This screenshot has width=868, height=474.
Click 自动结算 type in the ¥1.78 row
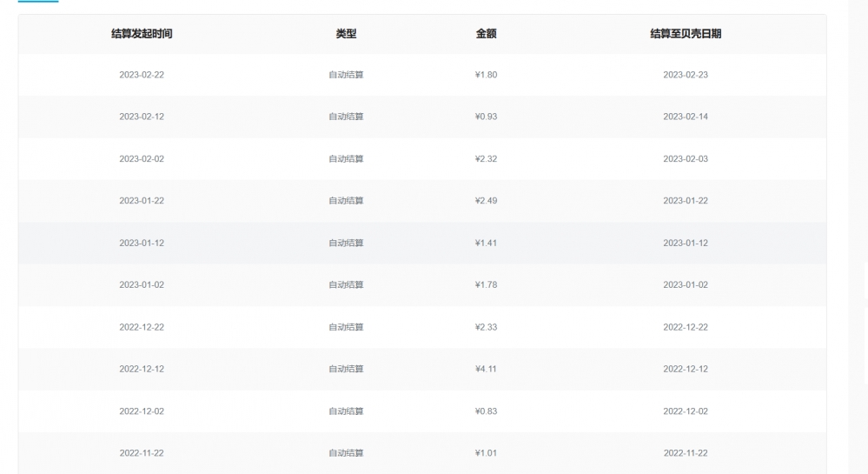click(346, 285)
